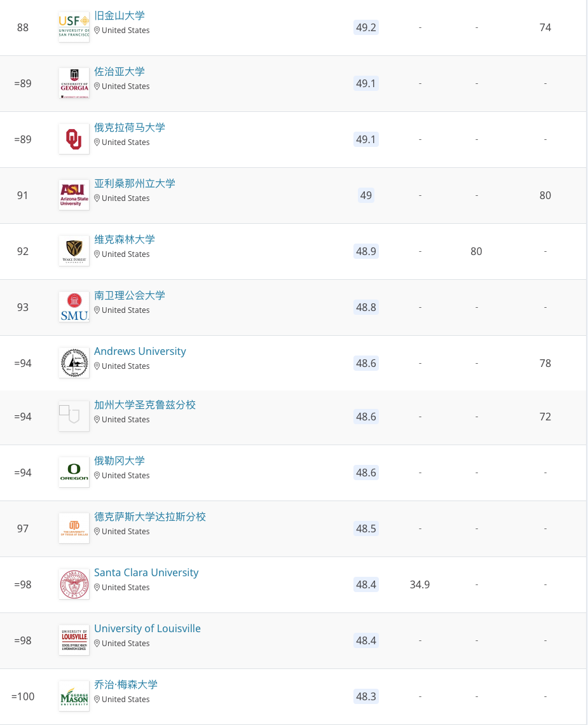588x725 pixels.
Task: Click the 48.5 score badge
Action: (366, 529)
